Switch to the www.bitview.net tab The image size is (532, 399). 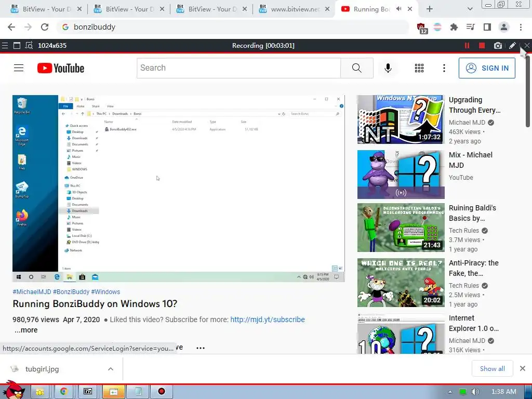(x=295, y=9)
